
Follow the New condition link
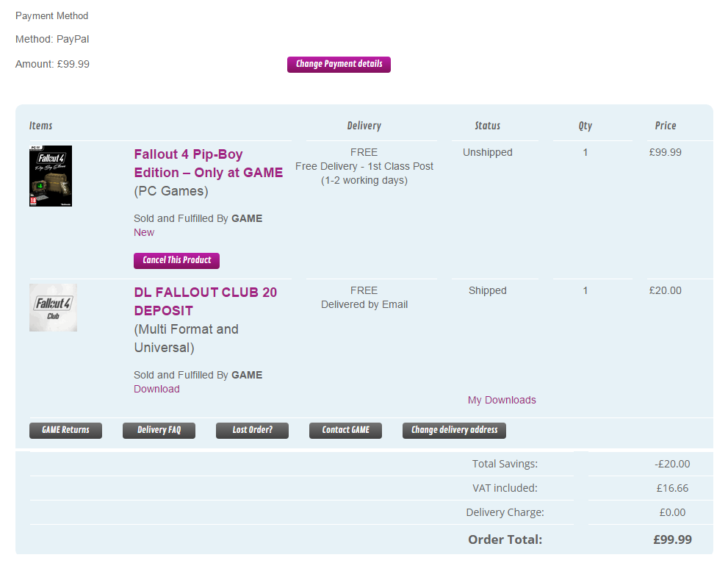(144, 232)
